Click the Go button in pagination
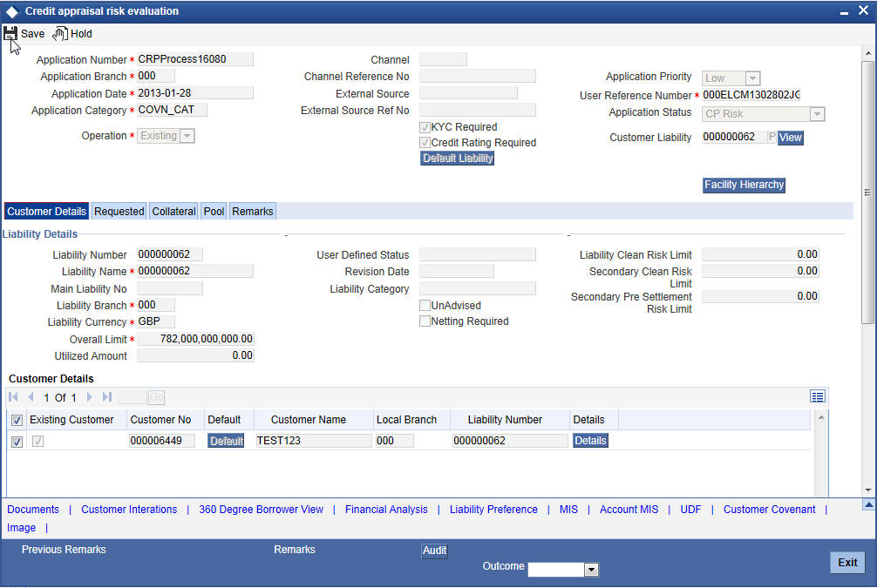 point(156,397)
